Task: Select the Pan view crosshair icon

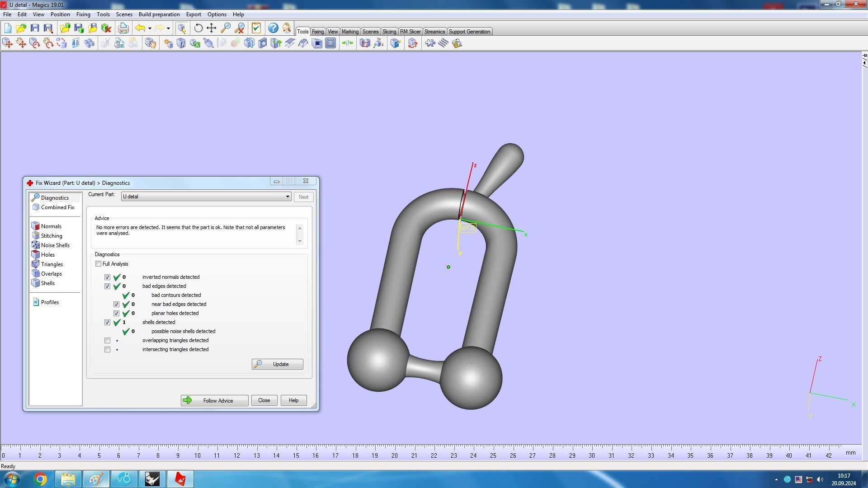Action: pos(212,28)
